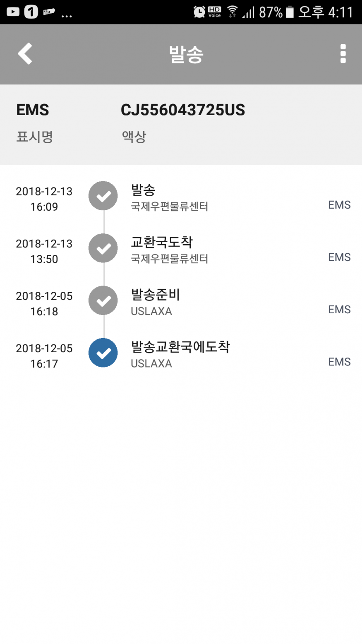The image size is (362, 644).
Task: Tap the HD Voice status icon
Action: 215,12
